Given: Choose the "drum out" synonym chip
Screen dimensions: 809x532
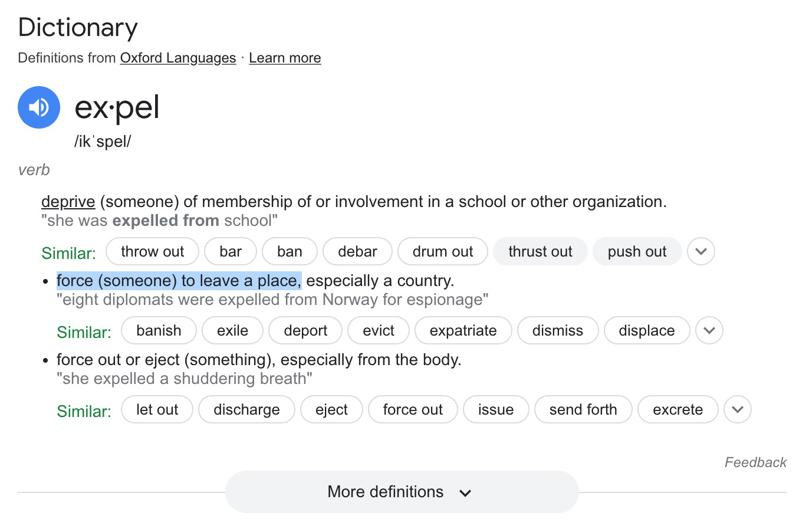Looking at the screenshot, I should click(x=442, y=252).
